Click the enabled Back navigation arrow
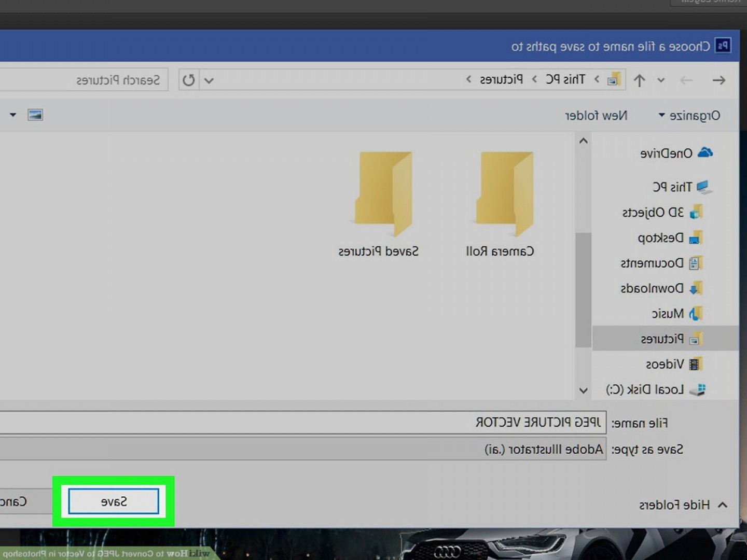This screenshot has width=747, height=560. click(x=718, y=80)
